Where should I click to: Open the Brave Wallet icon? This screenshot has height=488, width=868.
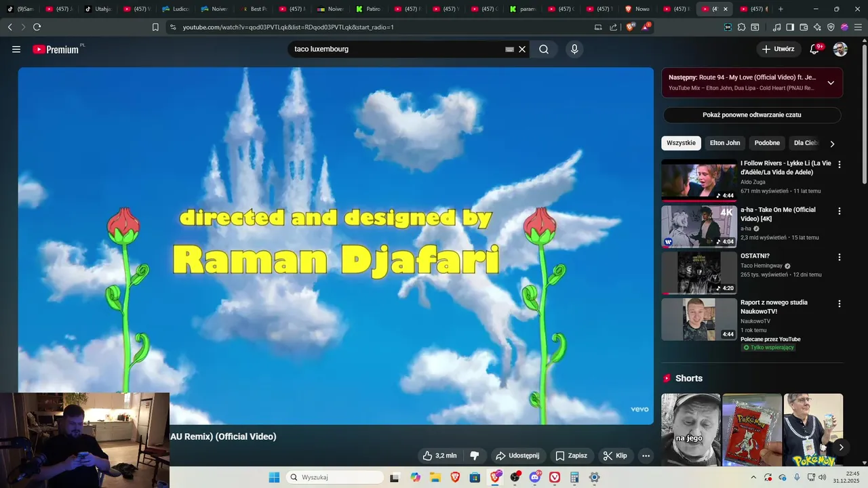(804, 27)
